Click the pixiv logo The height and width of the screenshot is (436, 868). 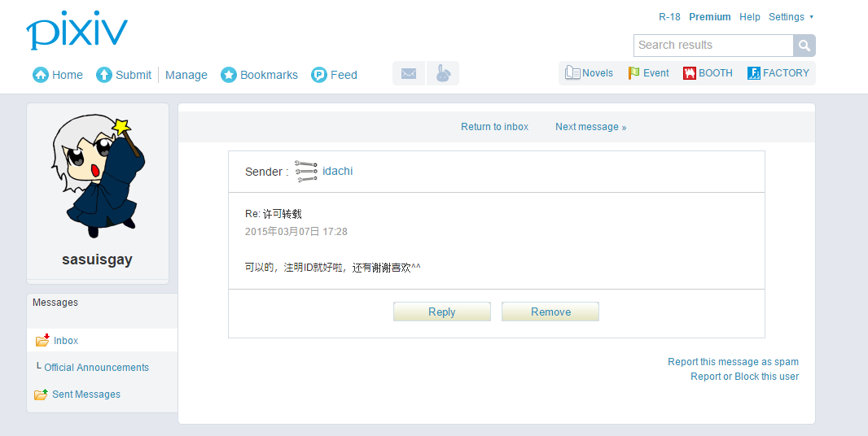pyautogui.click(x=77, y=30)
